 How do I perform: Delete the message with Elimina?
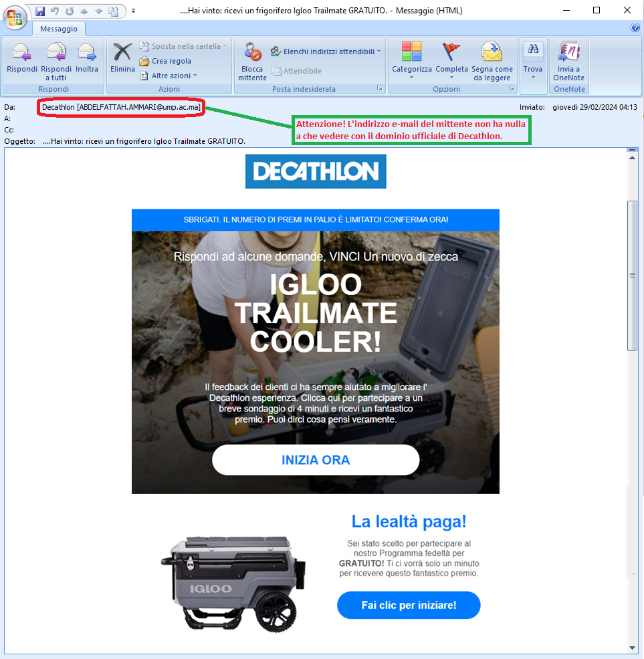pos(122,58)
